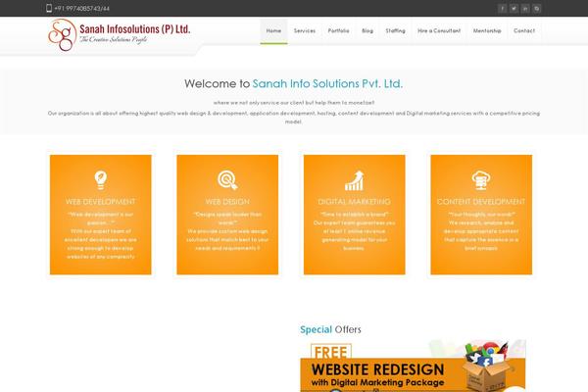The image size is (588, 392).
Task: Click the DIGITAL MARKETING card title
Action: point(355,202)
